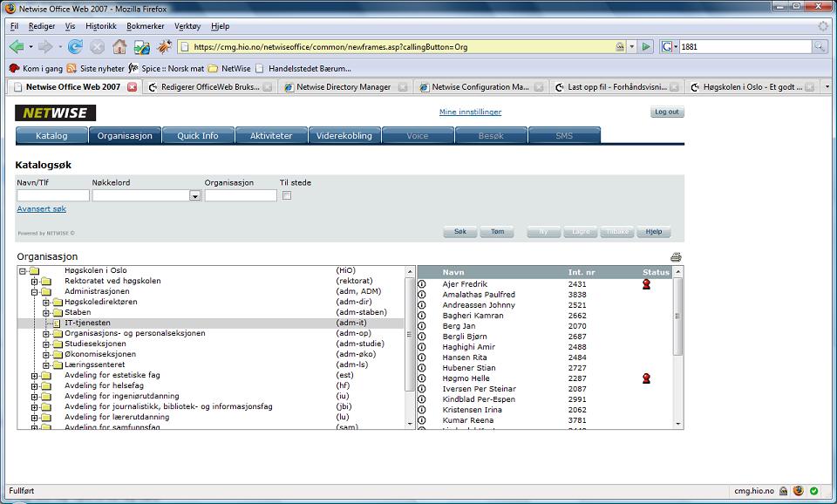Click the Organisasjon search input field

point(241,196)
